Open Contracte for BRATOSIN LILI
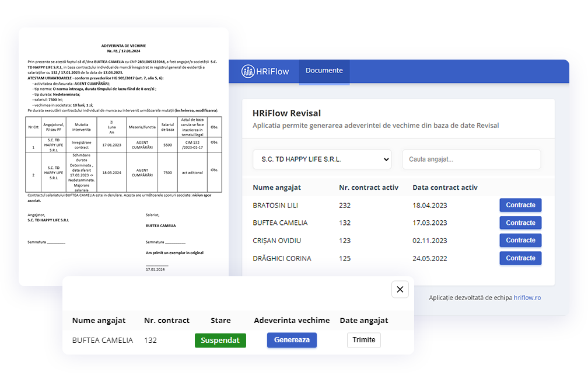The image size is (588, 382). [x=520, y=205]
